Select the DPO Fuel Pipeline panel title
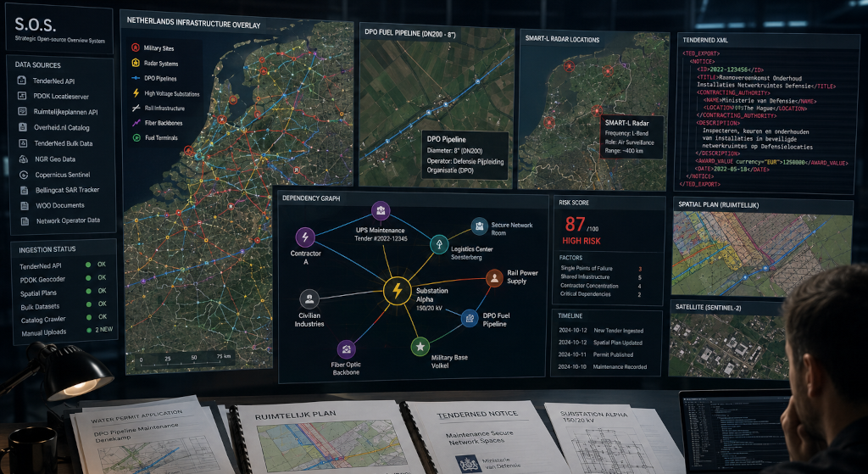868x474 pixels. 410,32
